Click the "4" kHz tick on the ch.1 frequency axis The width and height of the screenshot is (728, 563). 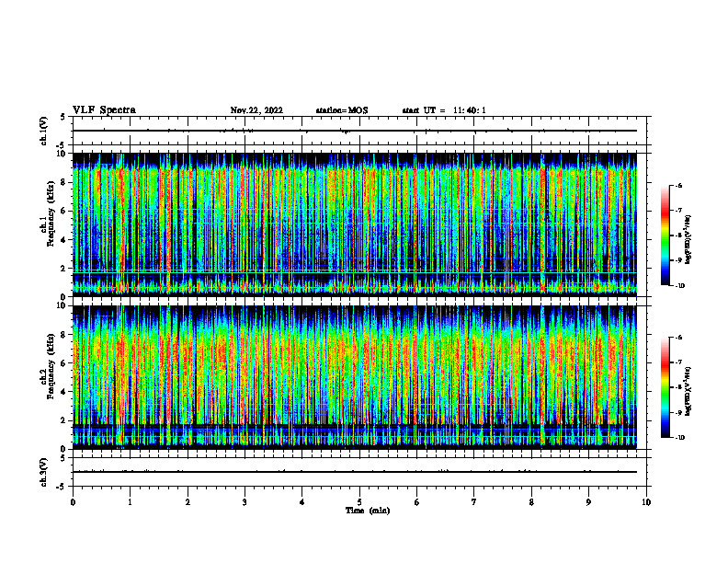pos(64,240)
